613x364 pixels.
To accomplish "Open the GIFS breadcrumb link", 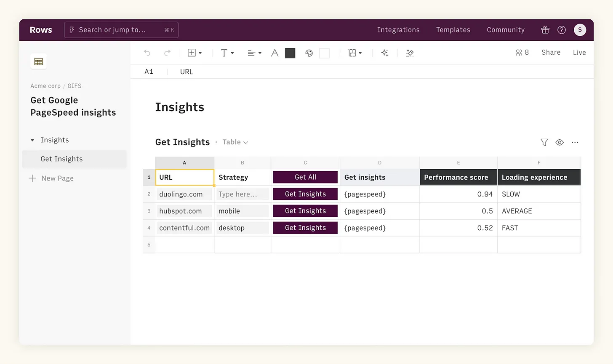I will (x=75, y=86).
